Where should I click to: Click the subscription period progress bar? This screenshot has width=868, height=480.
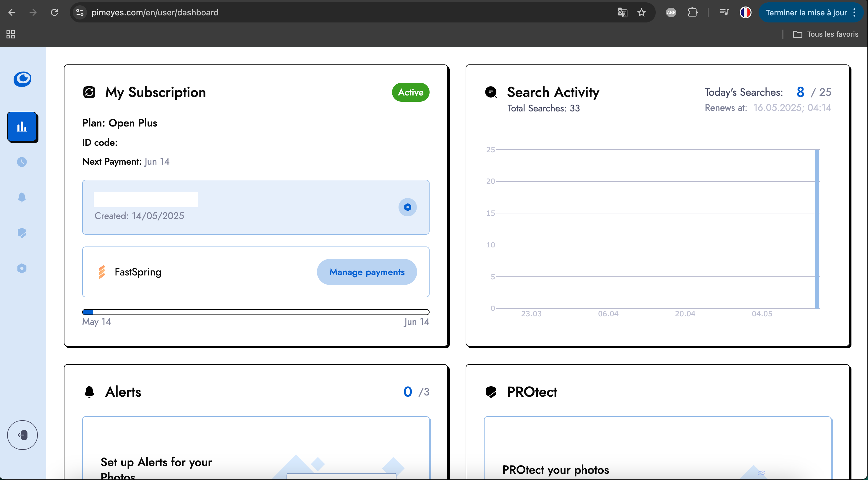[x=256, y=312]
